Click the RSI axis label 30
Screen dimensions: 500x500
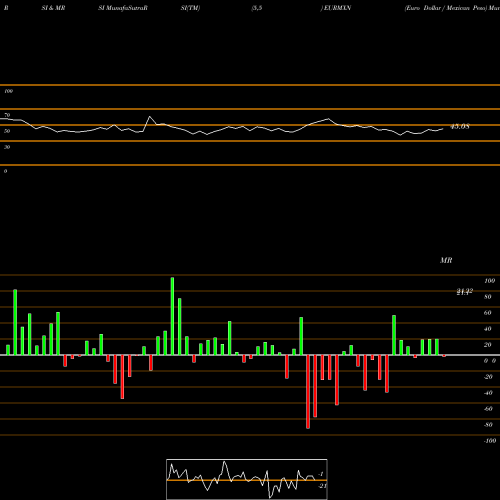pyautogui.click(x=7, y=147)
